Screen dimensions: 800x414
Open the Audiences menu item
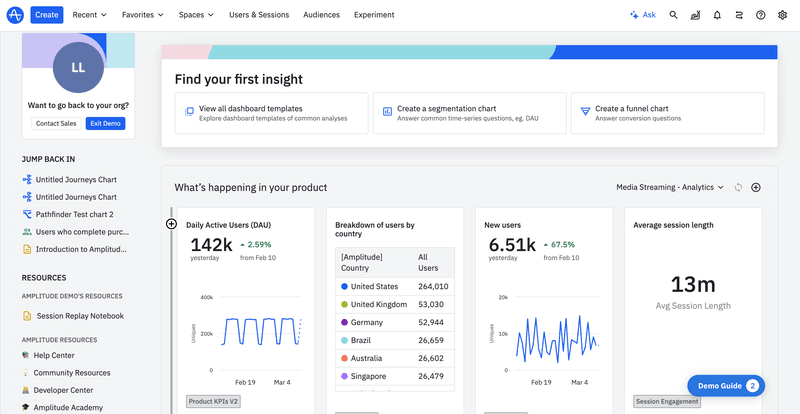(x=321, y=15)
